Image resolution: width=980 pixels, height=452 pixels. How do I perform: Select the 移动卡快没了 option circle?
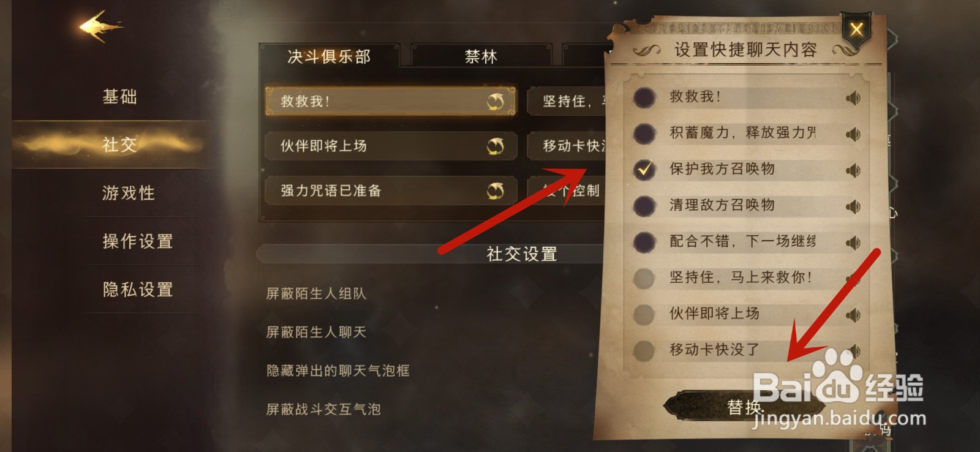(x=644, y=350)
